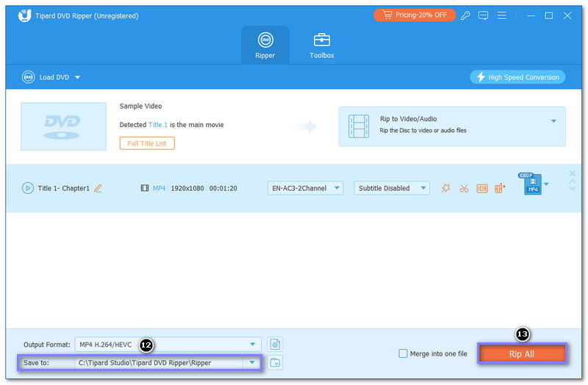Open the compress/enhance video icon
588x385 pixels.
point(500,188)
